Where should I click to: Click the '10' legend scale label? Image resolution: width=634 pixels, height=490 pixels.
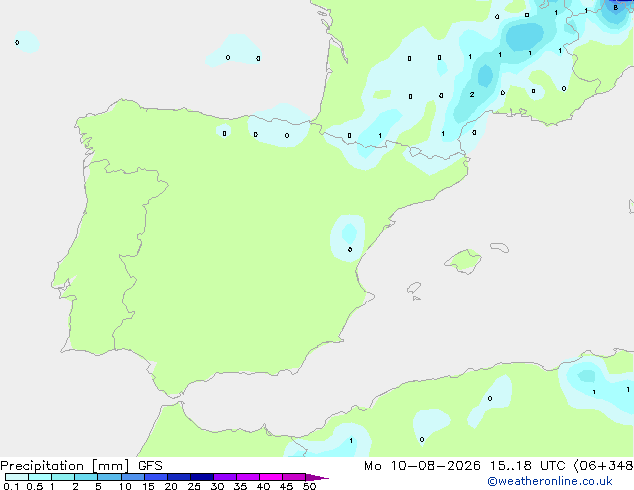click(125, 486)
